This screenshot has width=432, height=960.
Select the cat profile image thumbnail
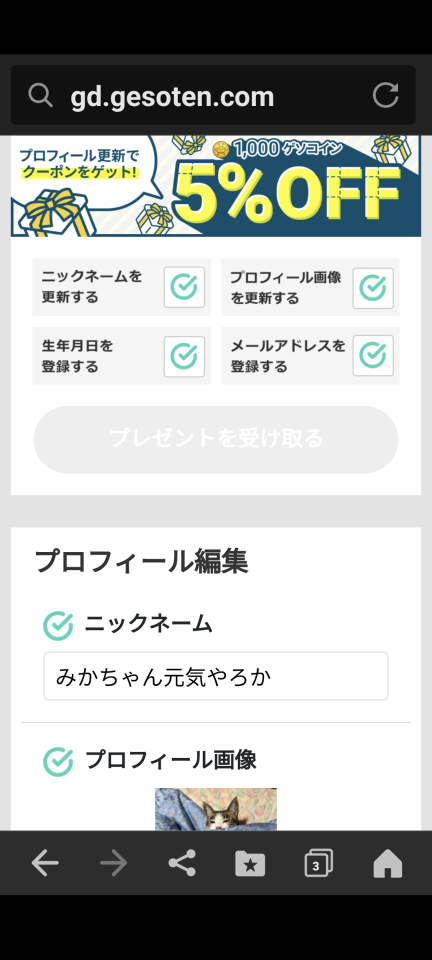(216, 809)
